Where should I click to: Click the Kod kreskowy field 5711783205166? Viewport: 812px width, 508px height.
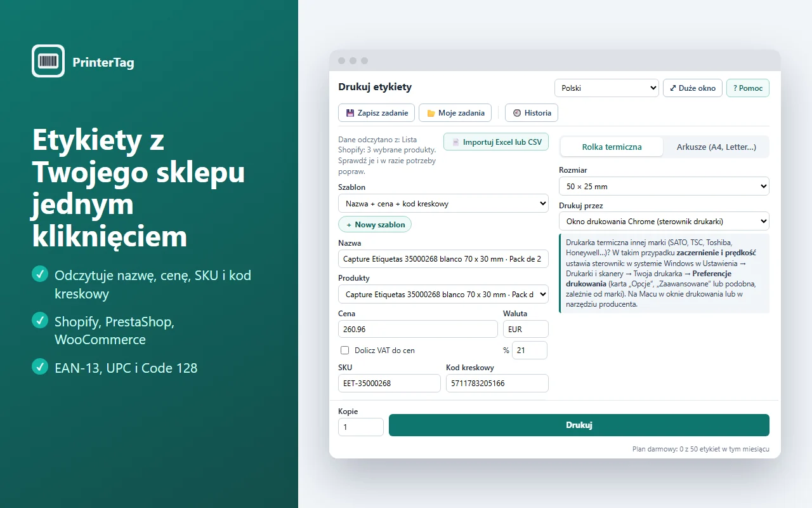497,383
